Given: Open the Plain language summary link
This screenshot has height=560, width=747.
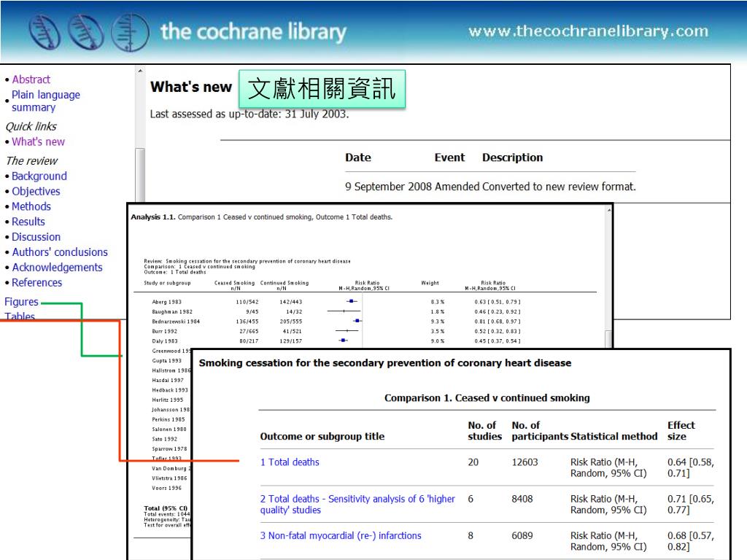Looking at the screenshot, I should tap(46, 101).
